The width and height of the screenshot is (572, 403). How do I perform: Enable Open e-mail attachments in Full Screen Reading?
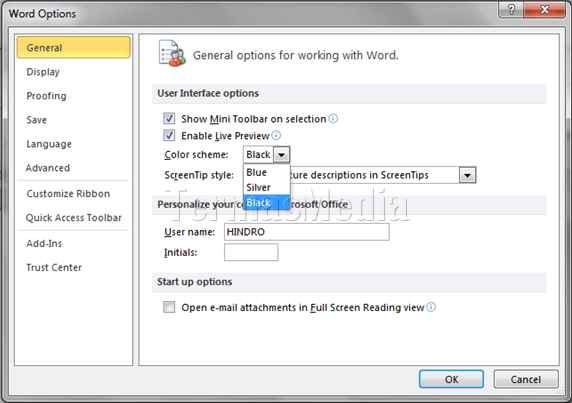pyautogui.click(x=169, y=307)
